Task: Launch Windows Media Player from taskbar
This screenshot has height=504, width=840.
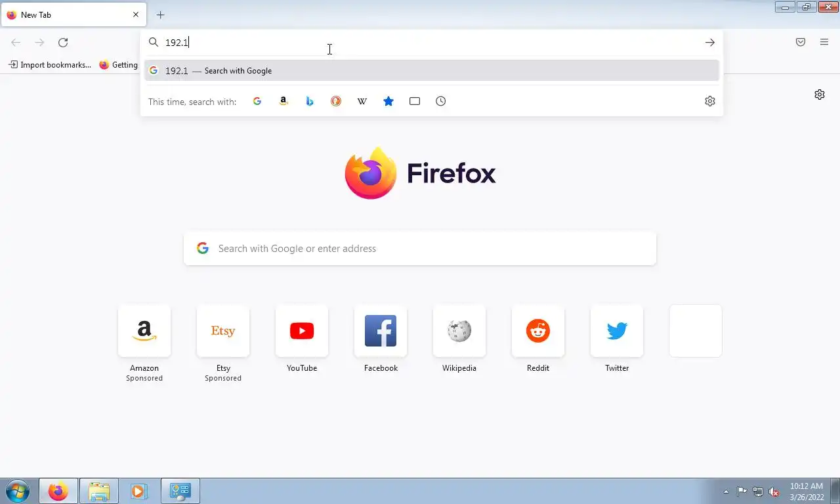Action: tap(138, 491)
